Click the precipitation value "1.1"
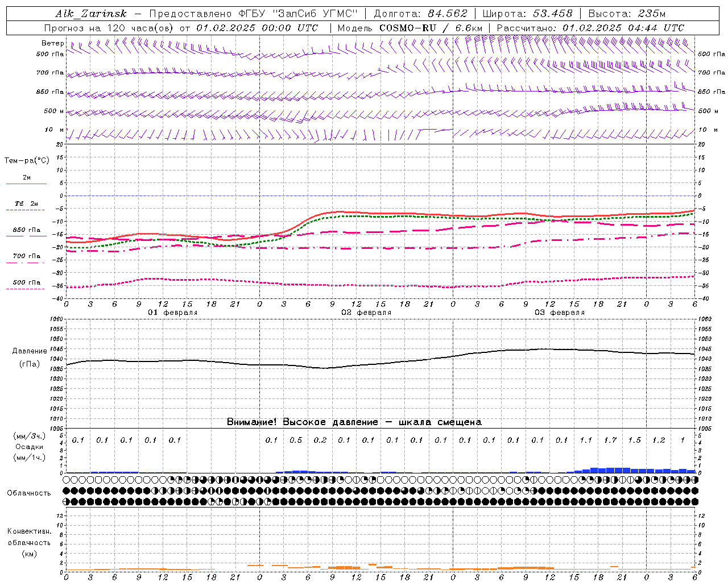 pyautogui.click(x=586, y=440)
